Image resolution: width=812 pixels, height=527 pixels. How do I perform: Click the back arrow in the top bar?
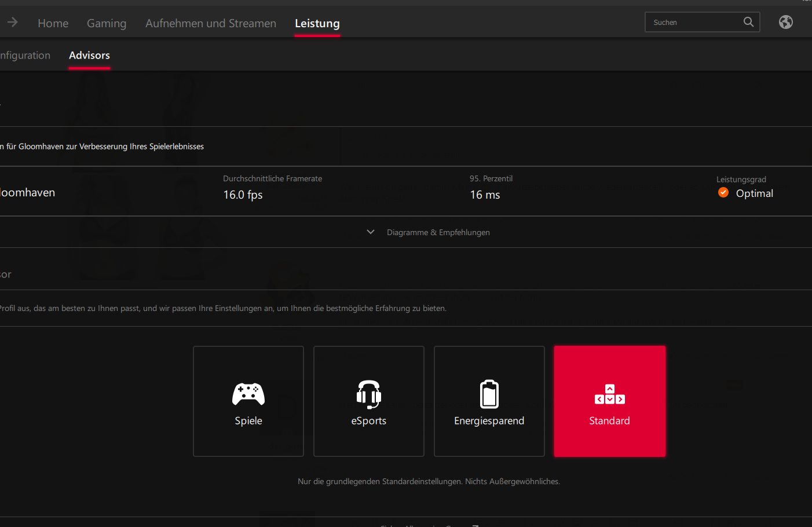[12, 22]
